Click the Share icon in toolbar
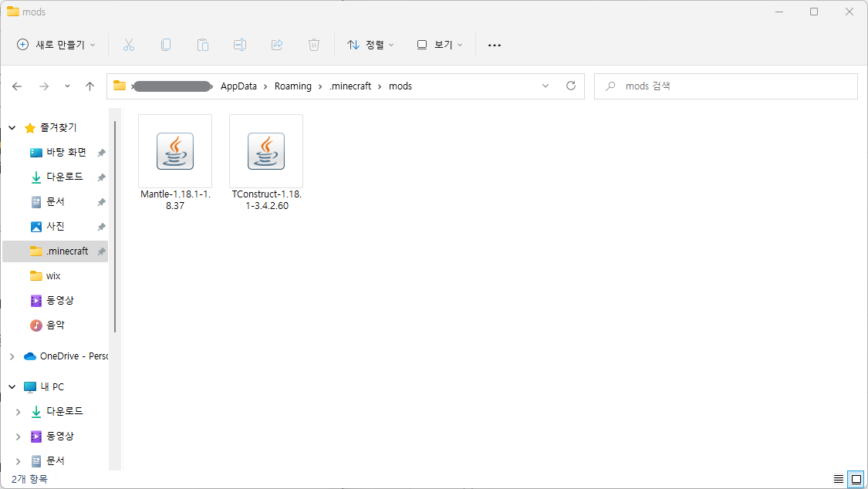Screen dimensions: 868x489 (x=277, y=45)
